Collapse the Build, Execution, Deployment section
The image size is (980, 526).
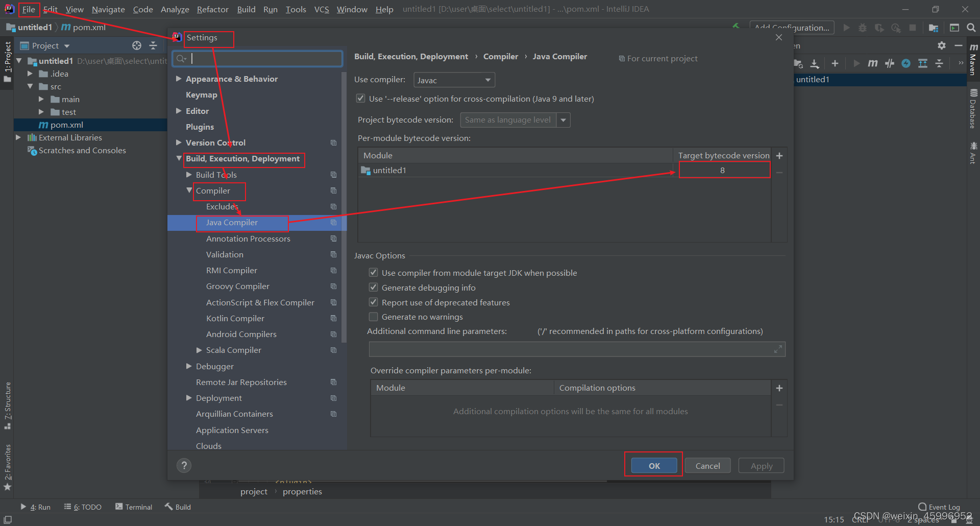179,159
